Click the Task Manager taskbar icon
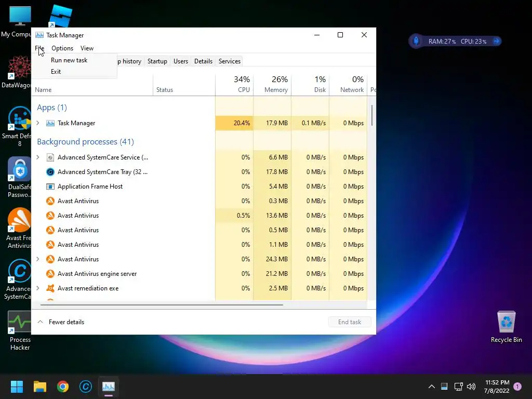The width and height of the screenshot is (532, 399). click(x=109, y=387)
